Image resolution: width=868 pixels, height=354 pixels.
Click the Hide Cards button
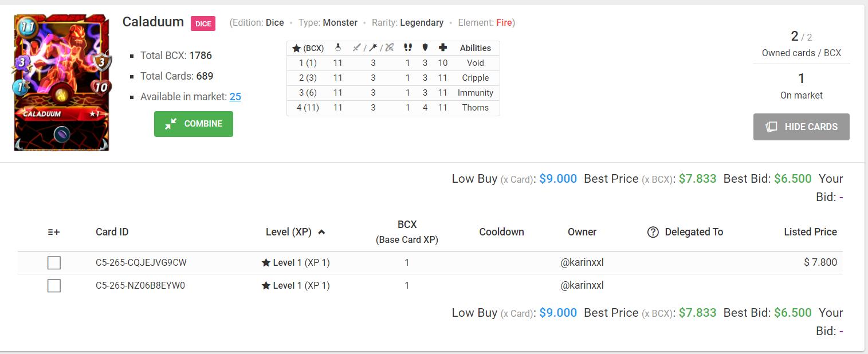click(801, 127)
